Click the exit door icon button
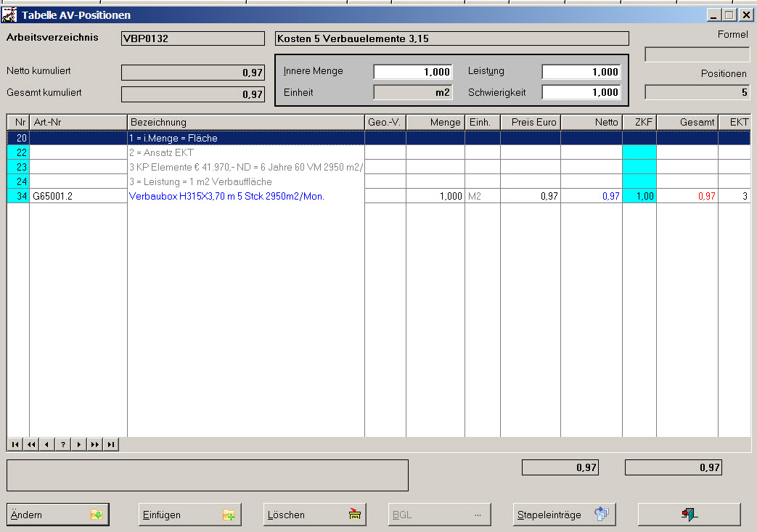757x532 pixels. pos(689,515)
